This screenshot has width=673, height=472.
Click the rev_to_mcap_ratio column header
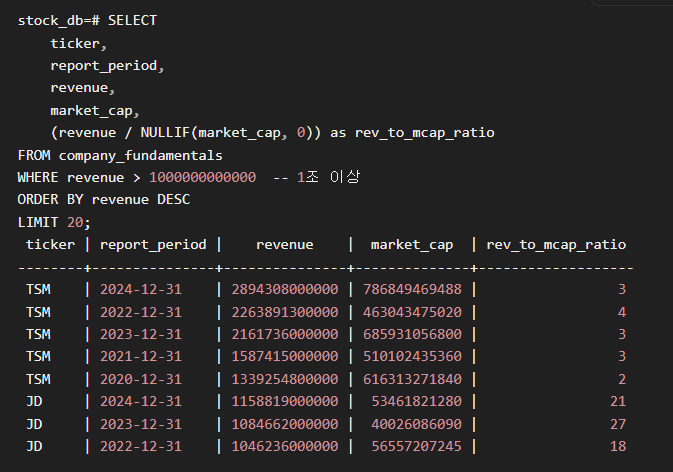pyautogui.click(x=556, y=245)
